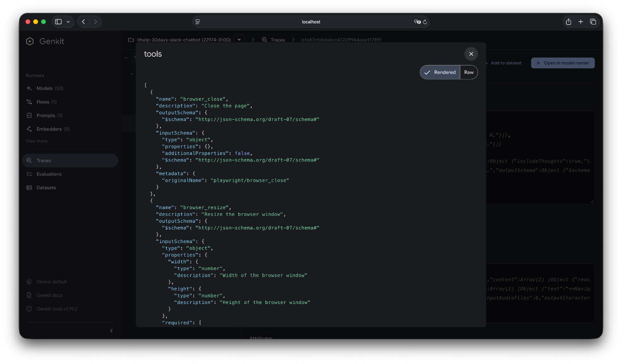Click the translate icon in address bar
The width and height of the screenshot is (622, 364).
point(417,22)
